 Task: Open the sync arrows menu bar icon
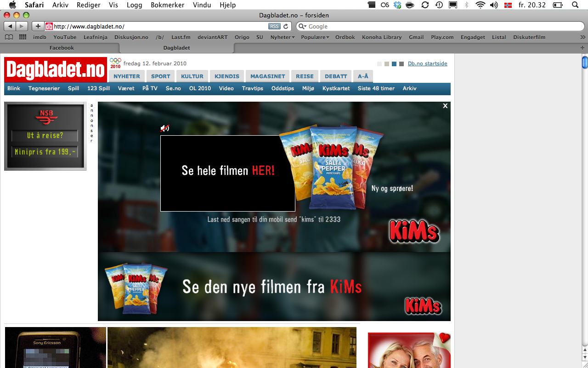point(425,5)
